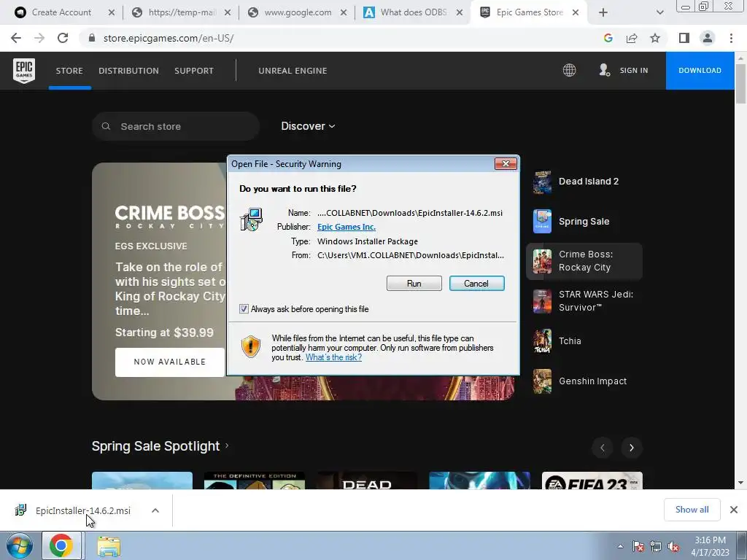Click the blue DOWNLOAD button

coord(700,71)
